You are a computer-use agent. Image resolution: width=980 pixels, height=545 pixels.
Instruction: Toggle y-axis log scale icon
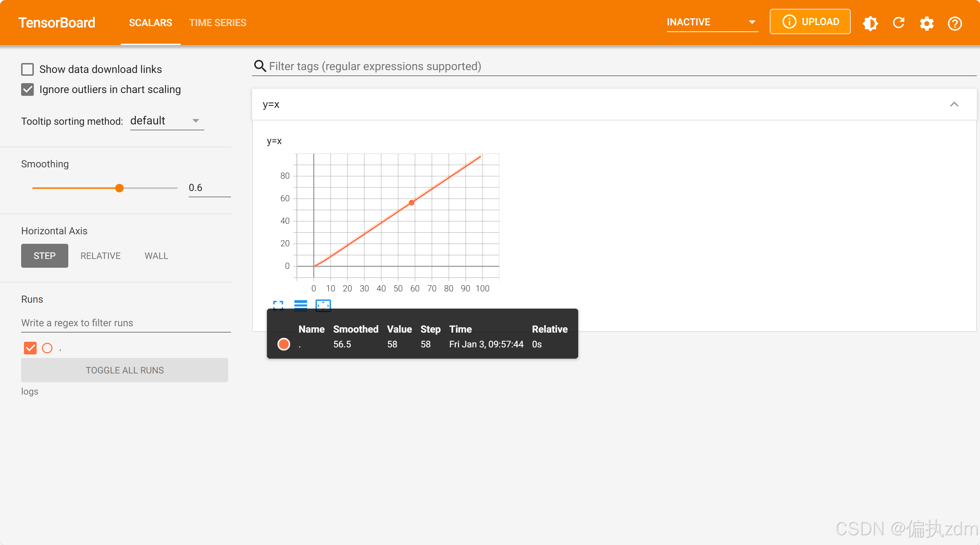(x=300, y=305)
